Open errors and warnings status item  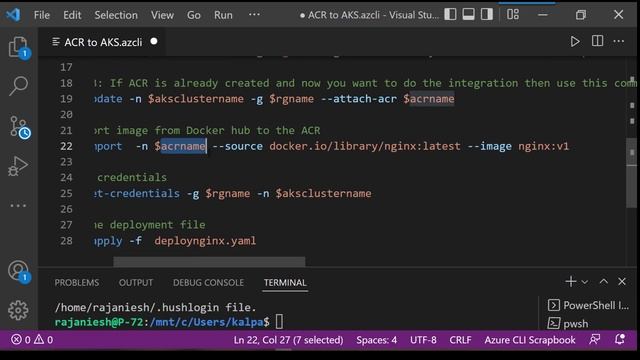32,340
